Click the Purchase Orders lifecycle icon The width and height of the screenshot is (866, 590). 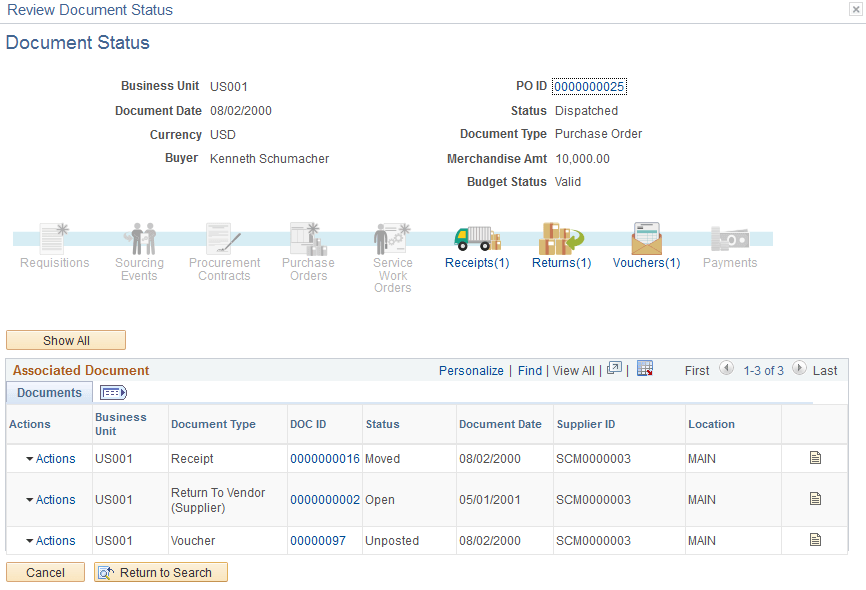[x=307, y=240]
